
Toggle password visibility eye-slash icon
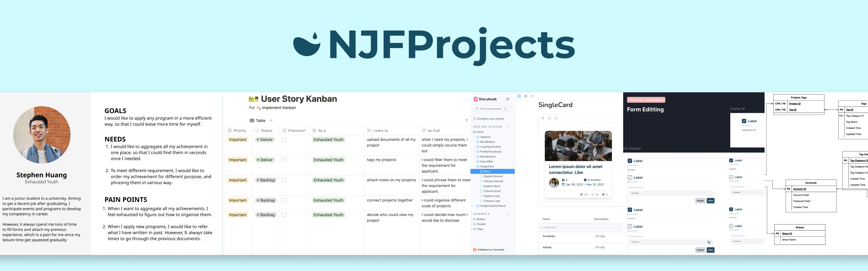(709, 242)
